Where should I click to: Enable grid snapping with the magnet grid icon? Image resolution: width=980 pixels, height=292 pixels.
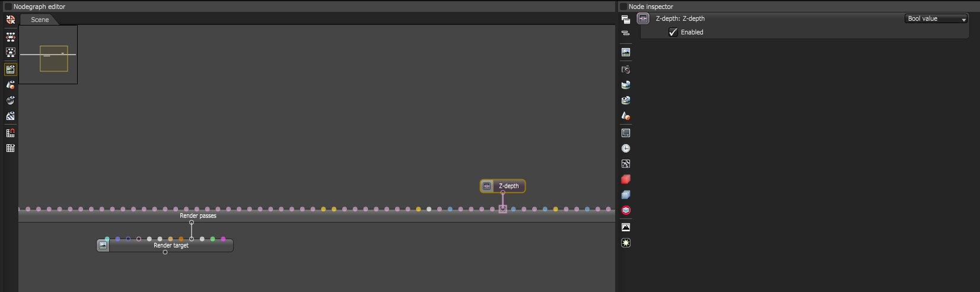(x=10, y=133)
